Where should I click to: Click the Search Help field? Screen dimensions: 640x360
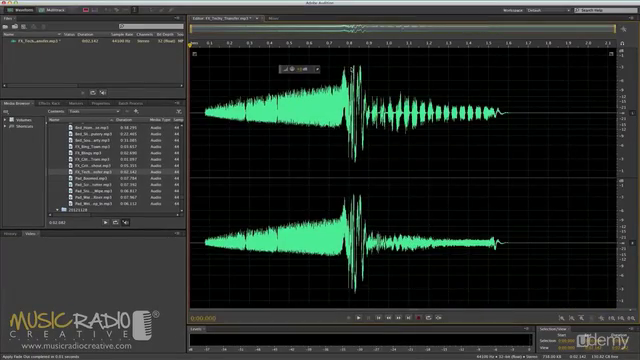coord(606,10)
